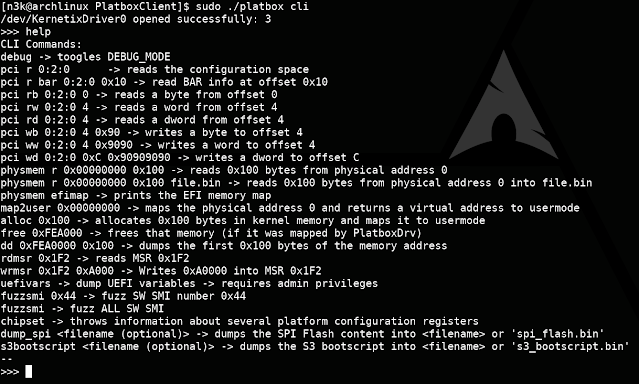The image size is (639, 384).
Task: Click the 'help' command after the prompt
Action: pos(38,32)
